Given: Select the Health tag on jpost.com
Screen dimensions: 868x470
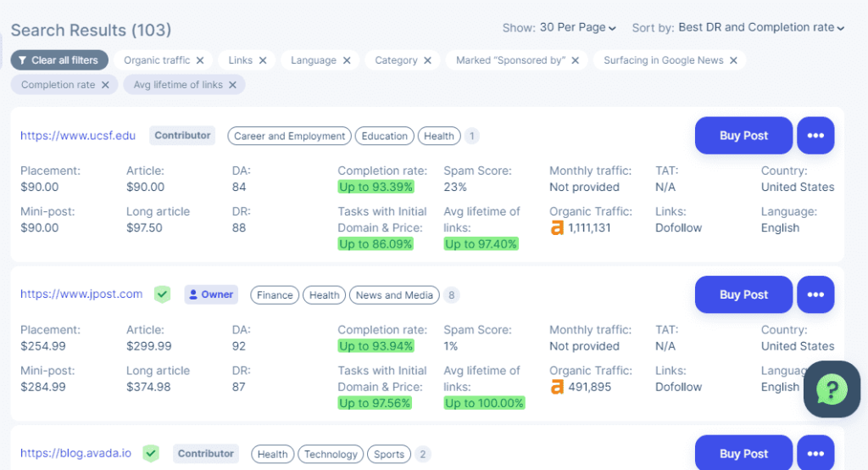Looking at the screenshot, I should click(x=325, y=295).
